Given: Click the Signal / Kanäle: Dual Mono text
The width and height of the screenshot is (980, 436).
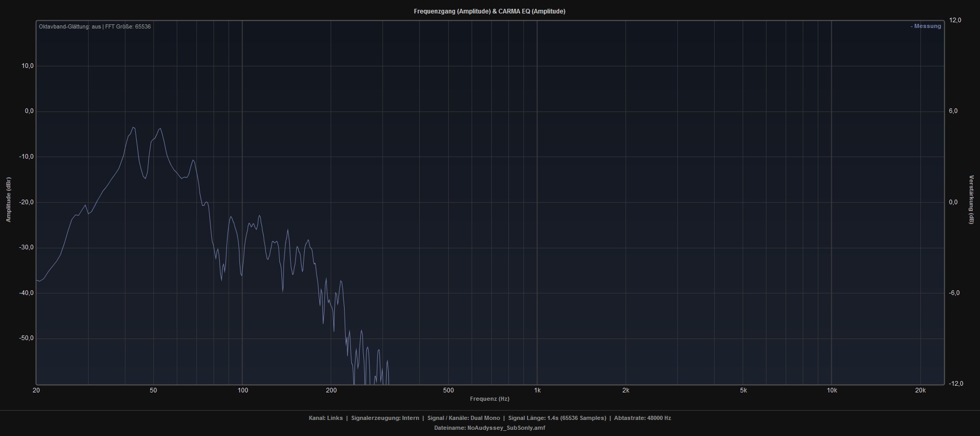Looking at the screenshot, I should [x=463, y=418].
